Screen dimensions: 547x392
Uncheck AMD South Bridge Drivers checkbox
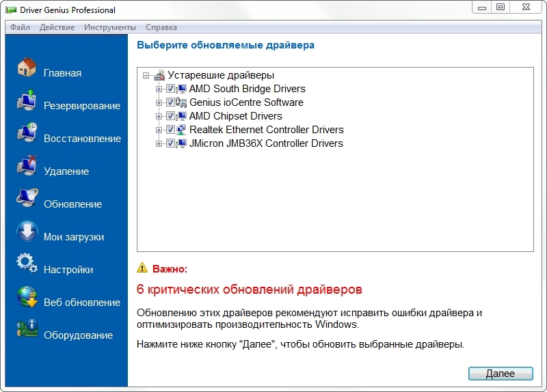pos(170,89)
